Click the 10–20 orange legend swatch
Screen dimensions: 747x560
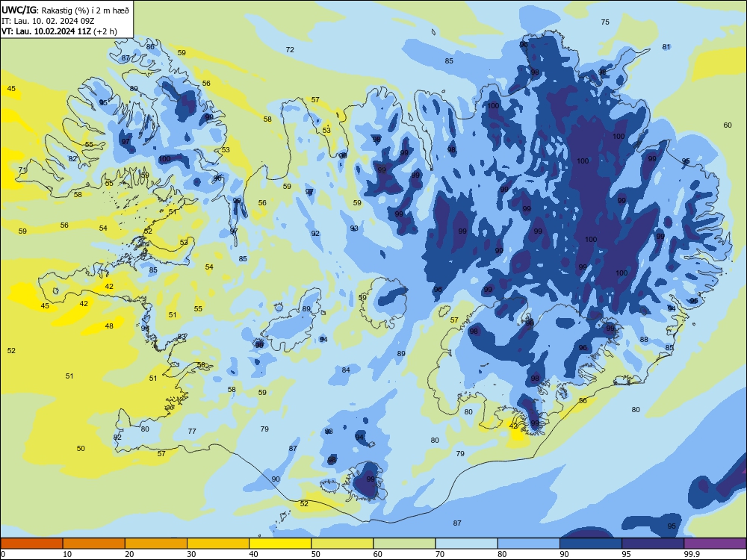click(94, 544)
